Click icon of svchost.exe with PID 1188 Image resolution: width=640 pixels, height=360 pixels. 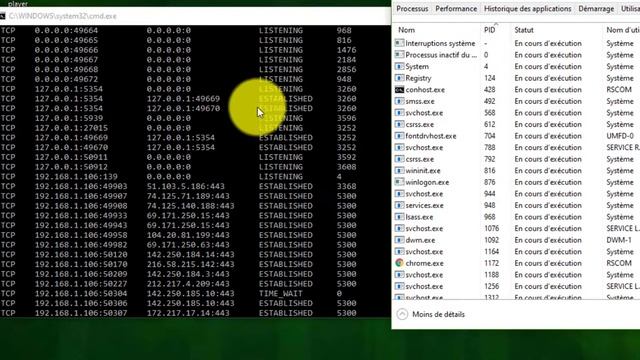tap(399, 275)
